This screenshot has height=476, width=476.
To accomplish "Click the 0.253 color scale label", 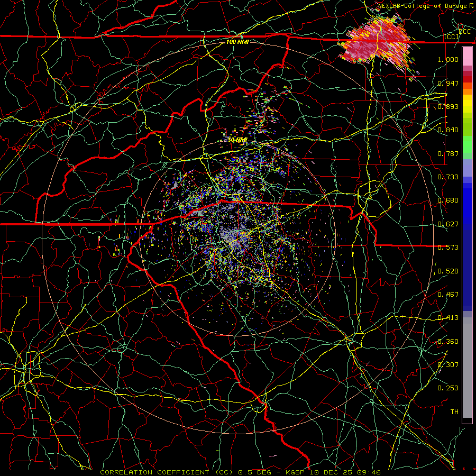I will click(448, 388).
